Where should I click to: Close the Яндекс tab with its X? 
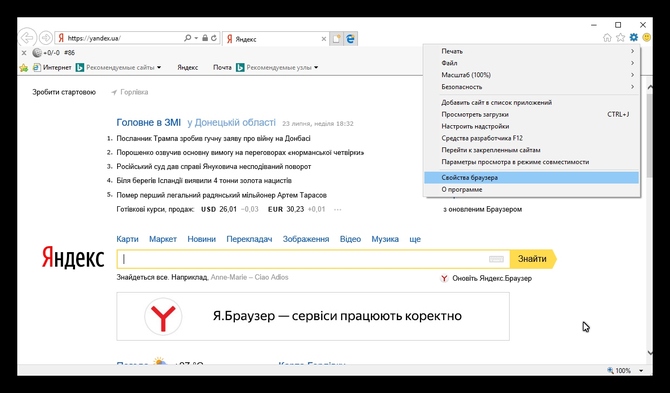tap(323, 39)
